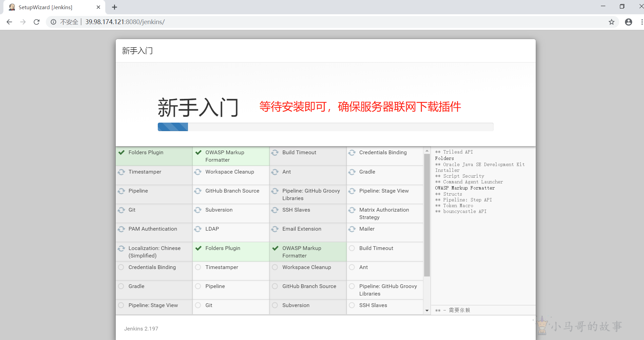Viewport: 644px width, 340px height.
Task: Click the sync icon next to Mailer
Action: point(352,229)
